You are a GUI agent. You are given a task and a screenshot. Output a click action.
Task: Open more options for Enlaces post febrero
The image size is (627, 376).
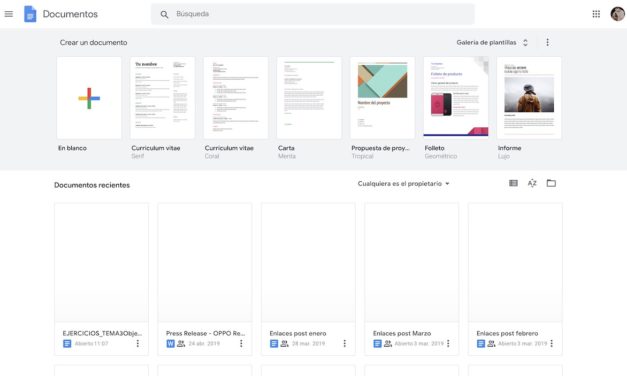tap(552, 343)
